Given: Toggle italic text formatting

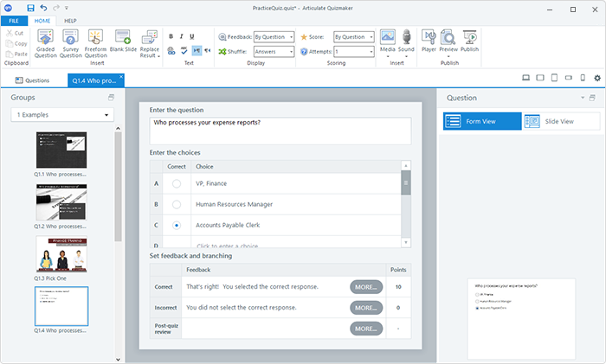Looking at the screenshot, I should click(181, 36).
